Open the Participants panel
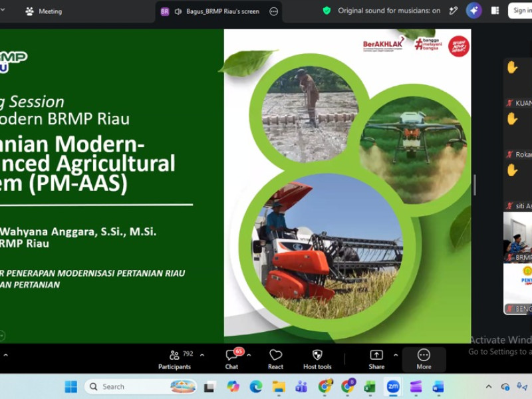Image resolution: width=532 pixels, height=399 pixels. click(x=175, y=360)
